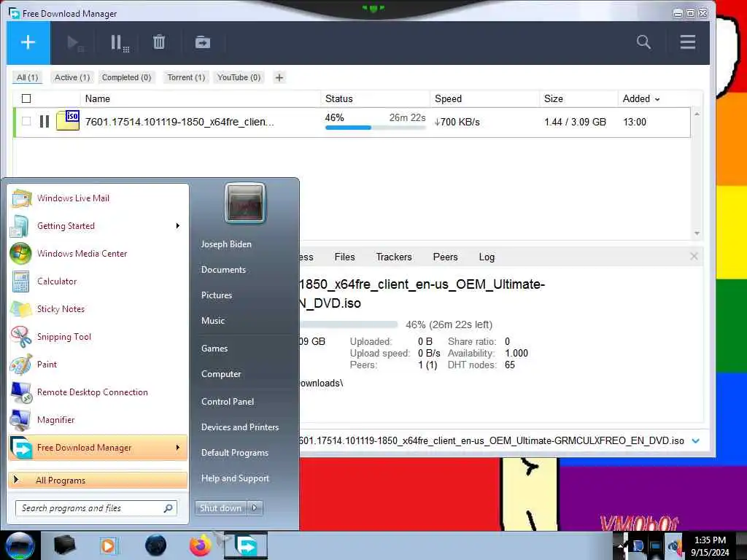The height and width of the screenshot is (560, 747).
Task: Click the details panel progress bar
Action: coord(349,324)
